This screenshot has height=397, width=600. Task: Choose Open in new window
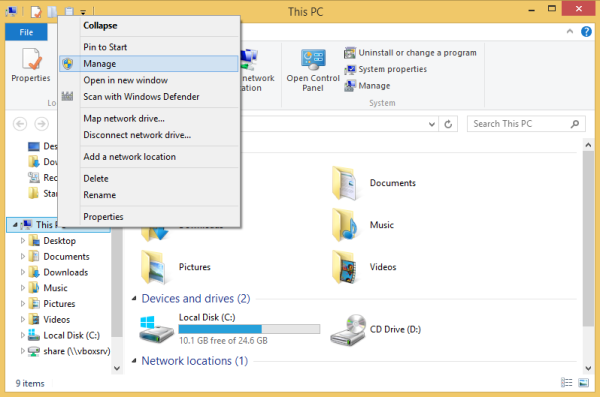click(149, 80)
